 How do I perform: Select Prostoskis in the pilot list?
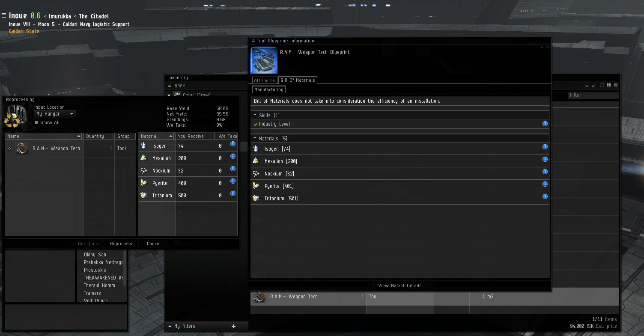tap(101, 270)
